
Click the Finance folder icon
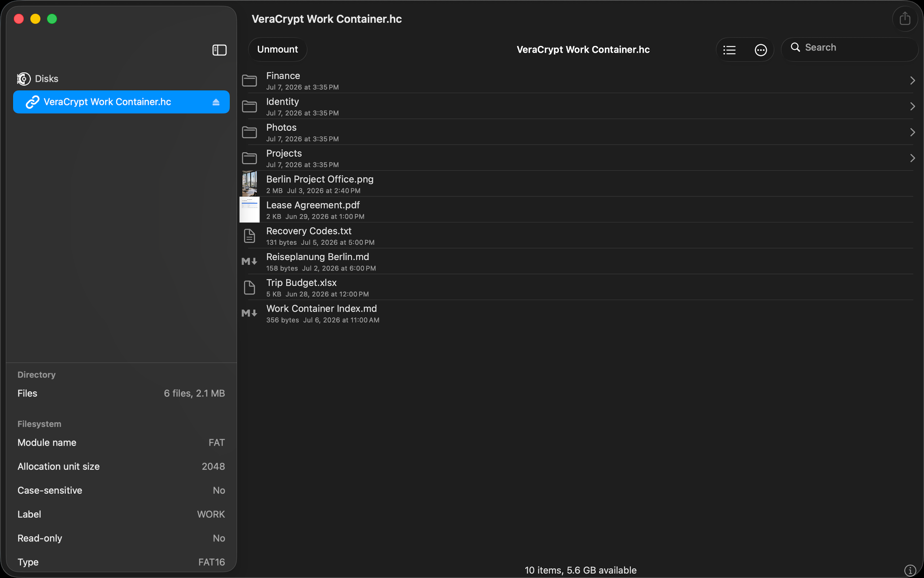249,81
